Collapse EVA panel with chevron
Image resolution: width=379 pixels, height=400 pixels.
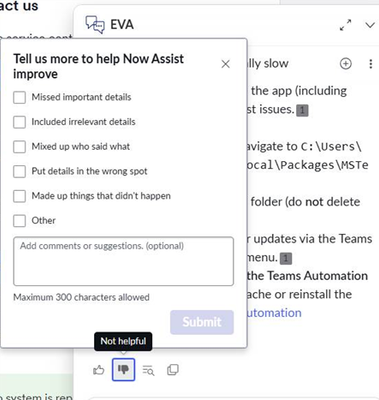pos(370,25)
